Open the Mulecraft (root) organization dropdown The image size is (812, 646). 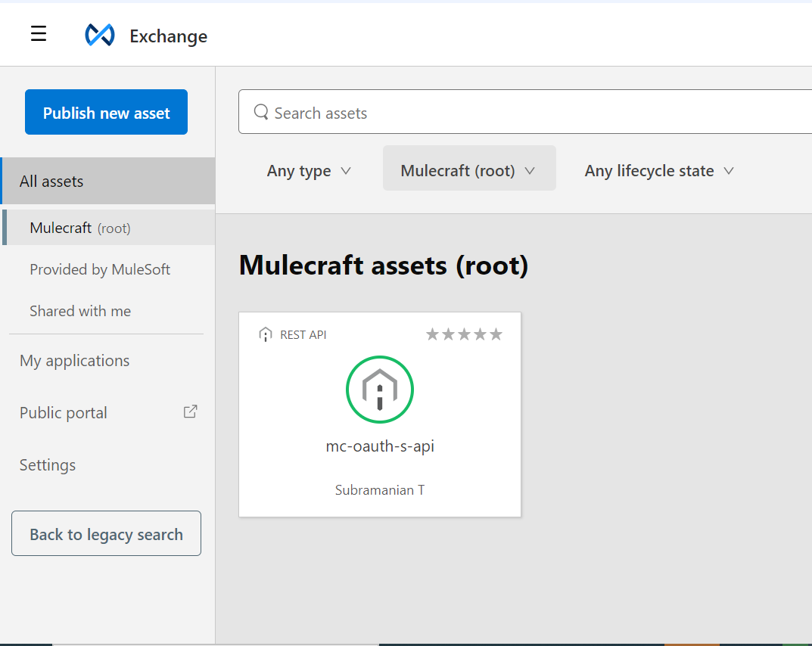tap(468, 170)
